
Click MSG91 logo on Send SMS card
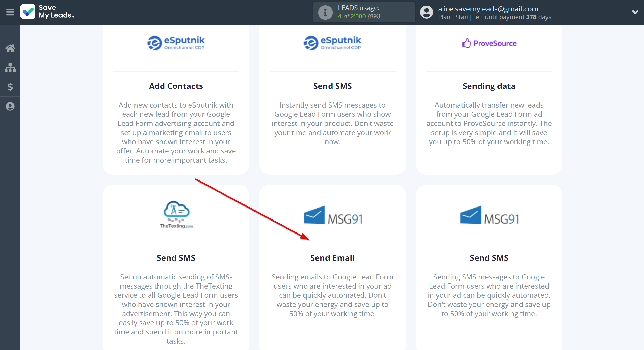tap(489, 215)
